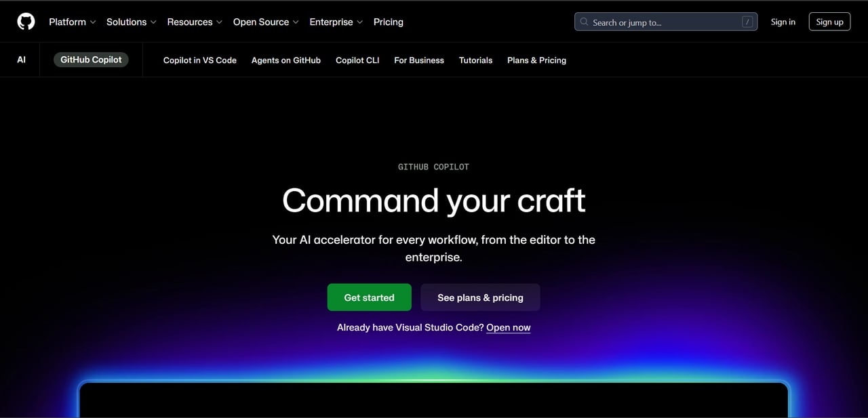
Task: Go to For Business
Action: 419,60
